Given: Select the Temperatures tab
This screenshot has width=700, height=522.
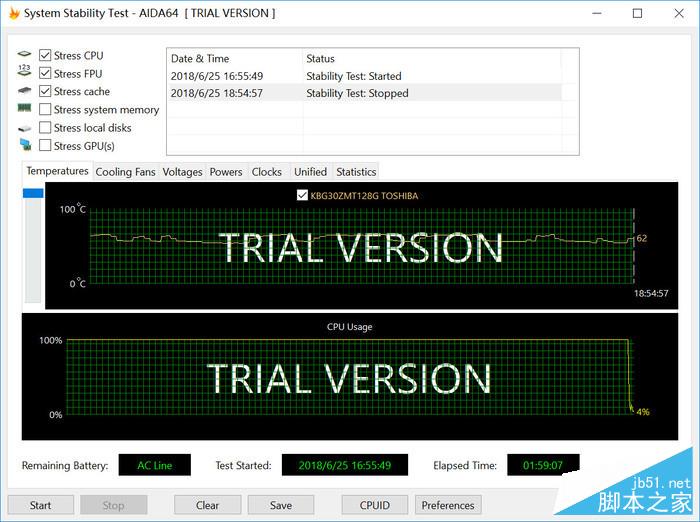Looking at the screenshot, I should pos(57,171).
